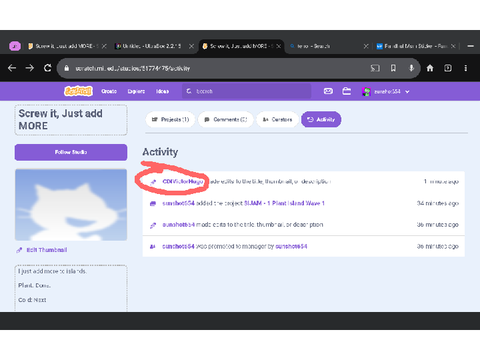Switch to the Comments tab

point(226,119)
